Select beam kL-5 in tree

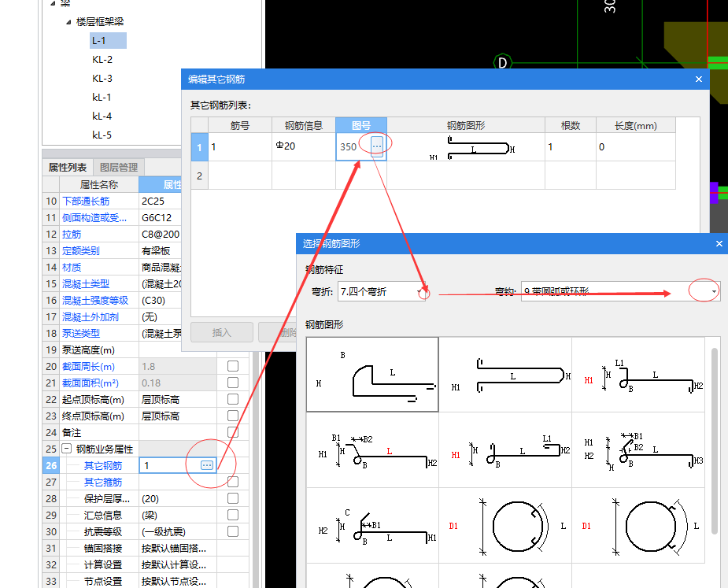pyautogui.click(x=102, y=135)
